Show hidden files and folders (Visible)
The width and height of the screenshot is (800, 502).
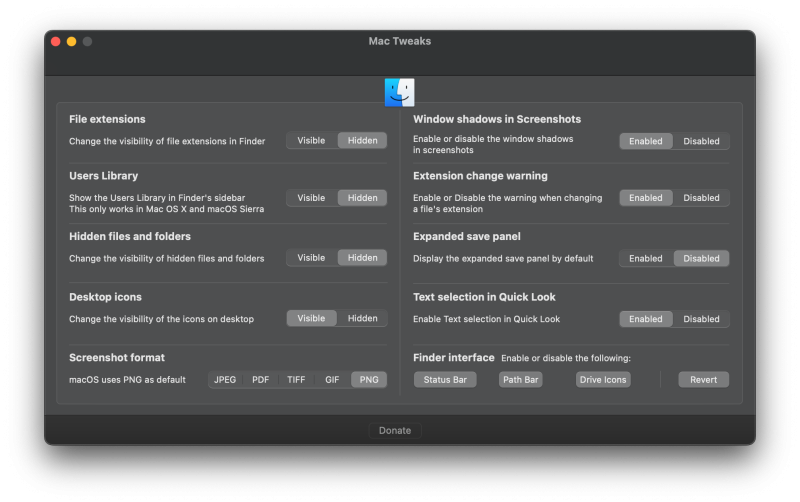point(311,258)
